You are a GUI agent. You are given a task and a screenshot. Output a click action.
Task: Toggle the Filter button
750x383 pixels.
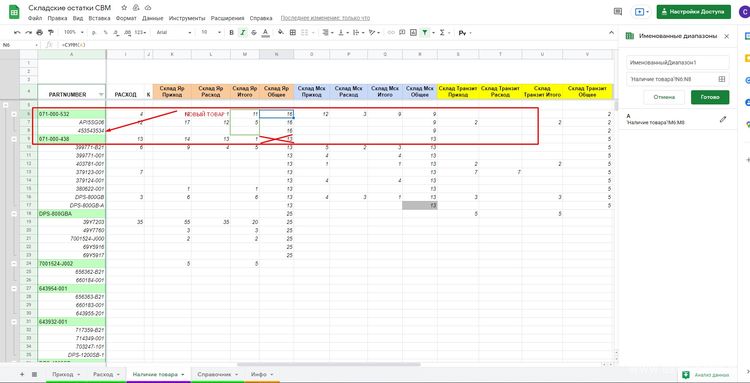[424, 33]
